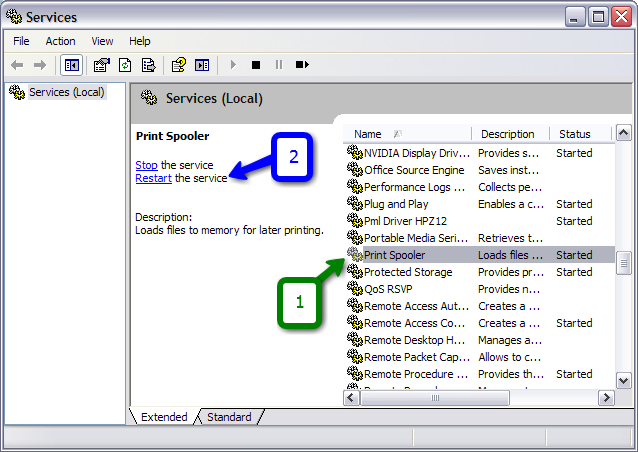Click the Show/Hide Action Pane icon
The image size is (638, 452).
coord(202,65)
